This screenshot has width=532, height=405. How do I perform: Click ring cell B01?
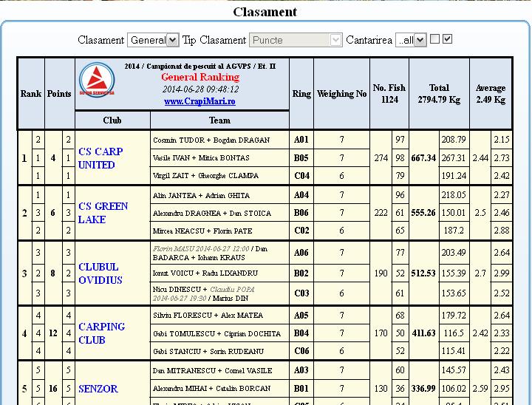(x=301, y=388)
